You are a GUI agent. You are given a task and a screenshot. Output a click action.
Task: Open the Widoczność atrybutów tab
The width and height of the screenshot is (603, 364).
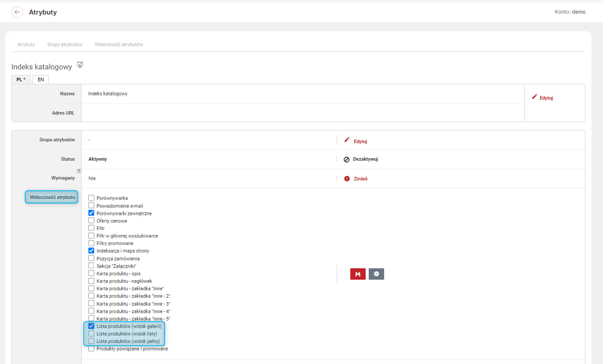[119, 45]
